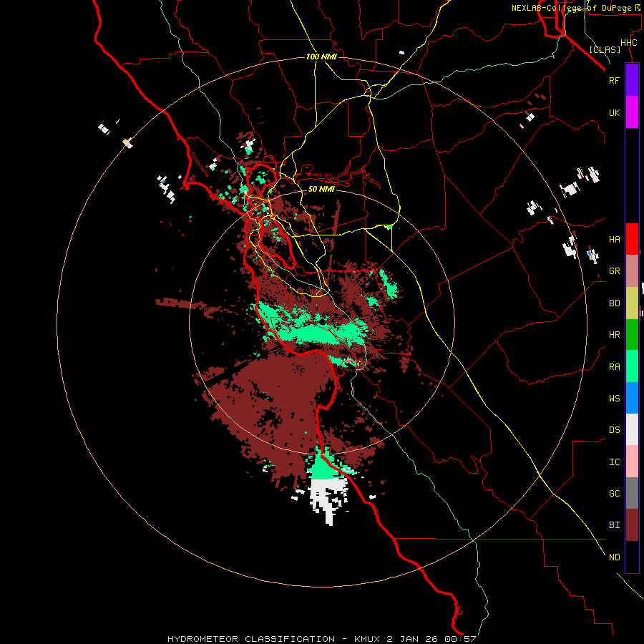Click the RF legend label
This screenshot has width=644, height=644.
click(x=614, y=80)
